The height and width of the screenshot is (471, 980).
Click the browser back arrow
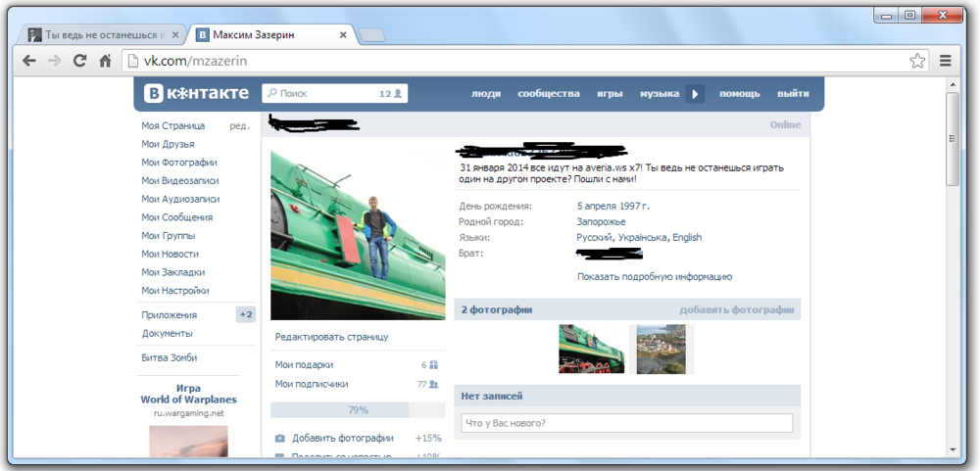point(29,61)
